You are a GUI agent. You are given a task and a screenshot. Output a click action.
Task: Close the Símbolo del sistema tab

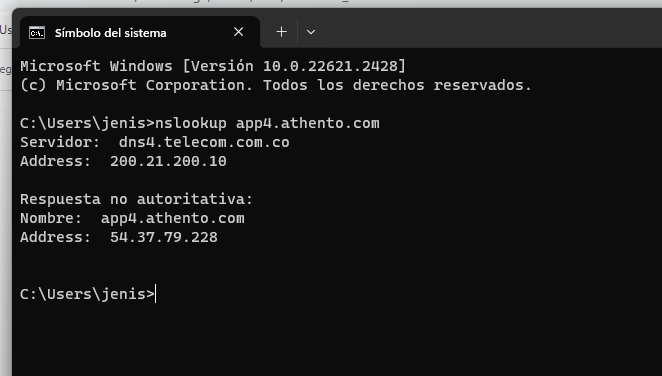pos(239,32)
